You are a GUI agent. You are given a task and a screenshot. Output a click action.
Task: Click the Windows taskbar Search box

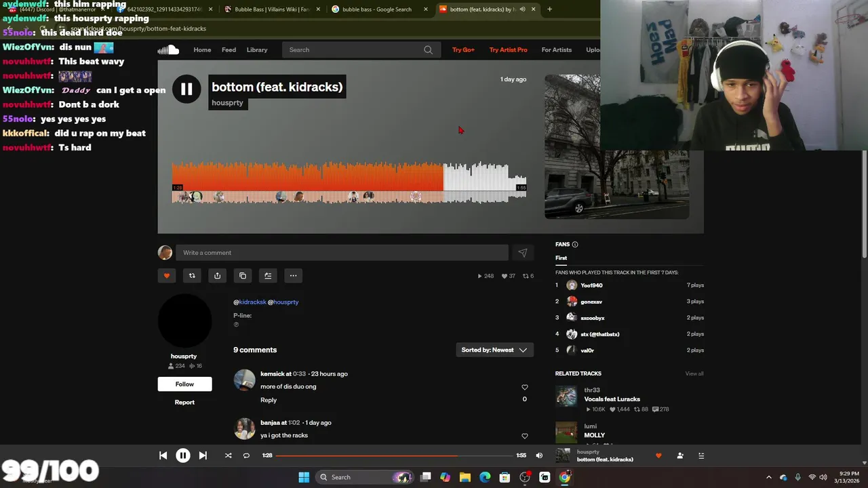click(x=365, y=477)
